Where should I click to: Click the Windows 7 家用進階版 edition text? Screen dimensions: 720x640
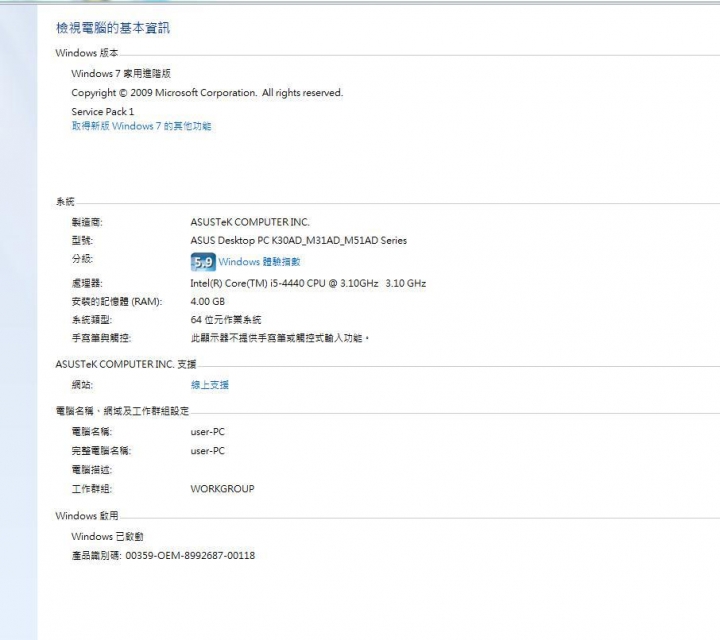coord(121,73)
